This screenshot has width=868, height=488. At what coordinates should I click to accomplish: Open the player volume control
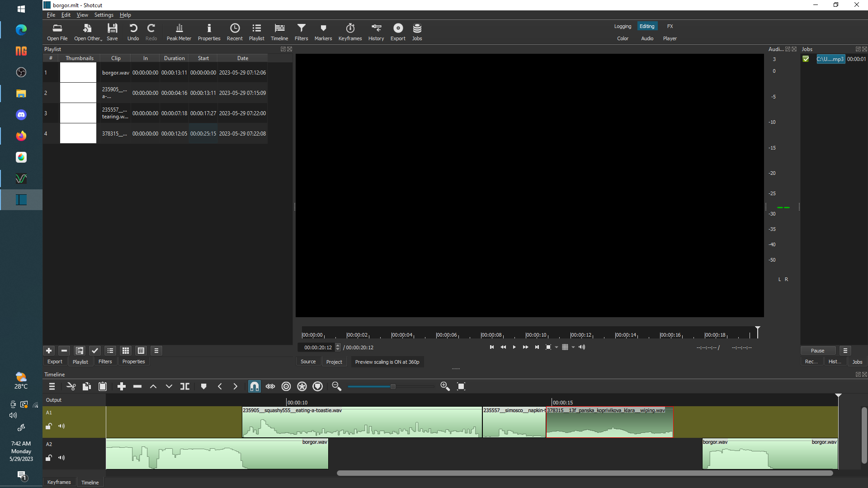pos(582,347)
